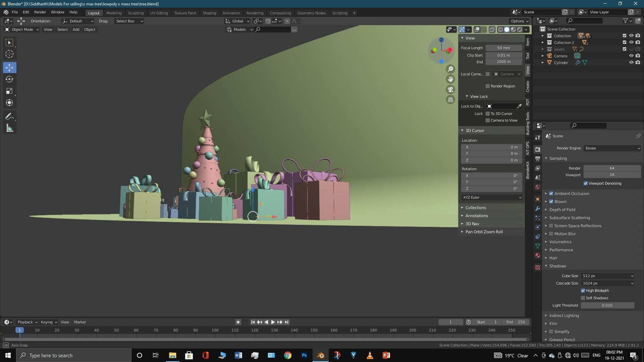Open Global transform orientation dropdown
644x362 pixels.
[237, 21]
